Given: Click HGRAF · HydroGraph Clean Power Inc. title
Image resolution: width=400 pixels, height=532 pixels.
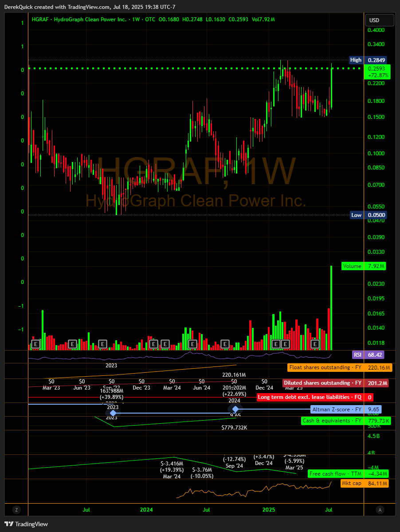Looking at the screenshot, I should [79, 20].
